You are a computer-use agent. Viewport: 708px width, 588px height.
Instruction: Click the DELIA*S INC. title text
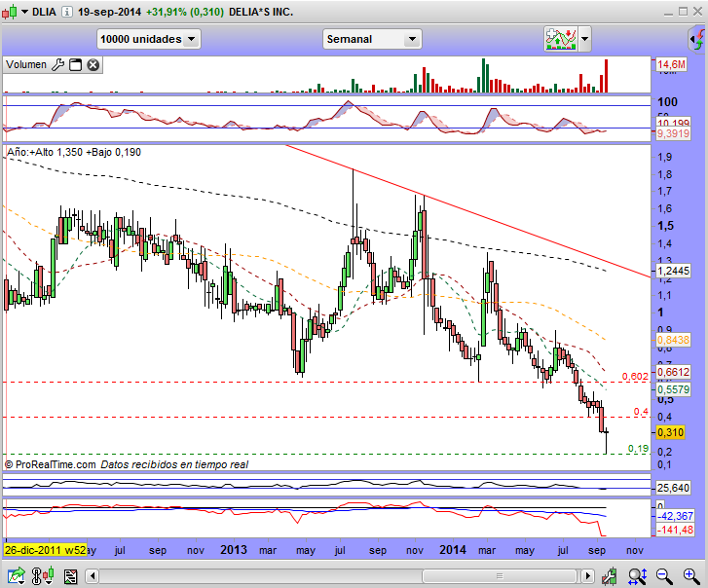click(261, 12)
